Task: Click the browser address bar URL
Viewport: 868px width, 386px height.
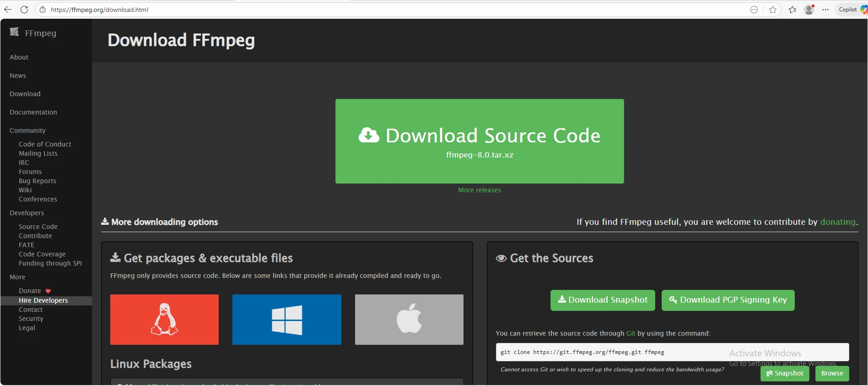Action: [x=99, y=10]
